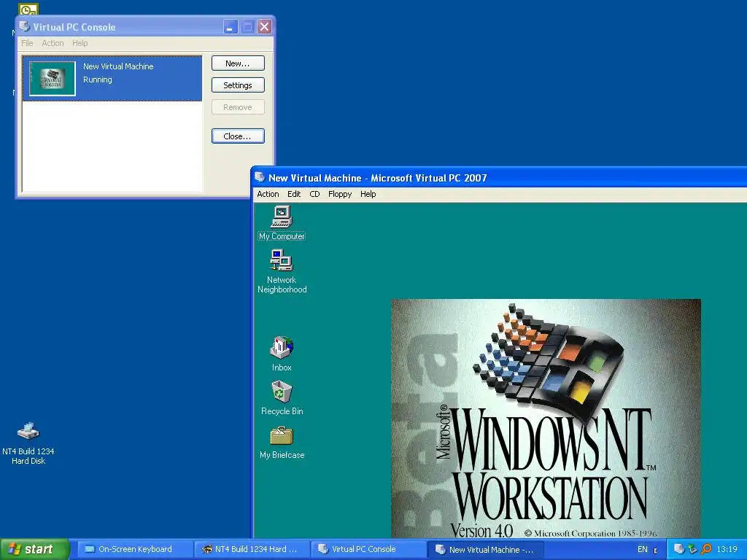Click the Virtual PC Console title bar icon
This screenshot has height=560, width=747.
[24, 26]
